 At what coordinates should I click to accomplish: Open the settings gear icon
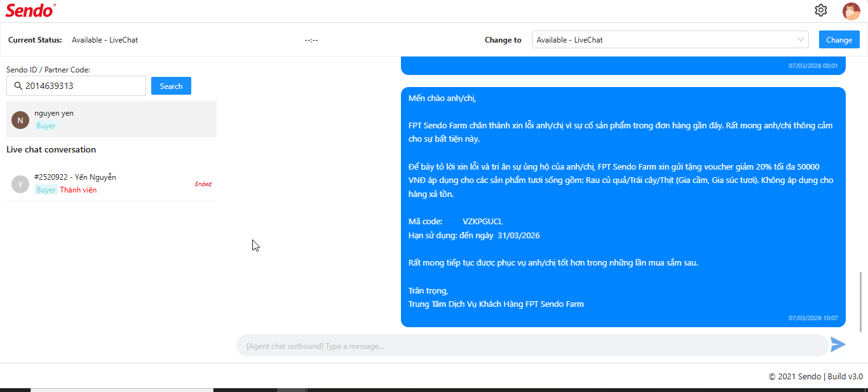point(821,10)
